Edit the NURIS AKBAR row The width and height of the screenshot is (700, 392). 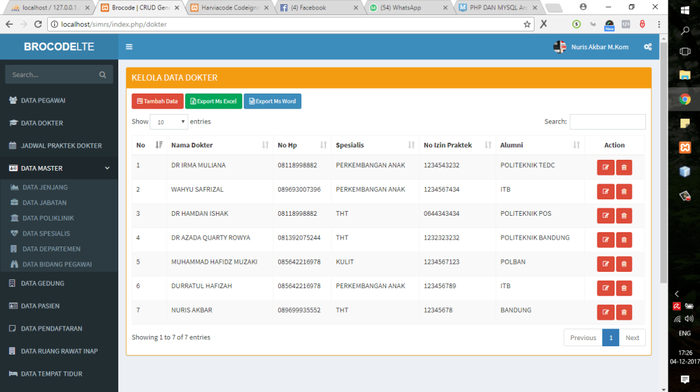point(605,312)
